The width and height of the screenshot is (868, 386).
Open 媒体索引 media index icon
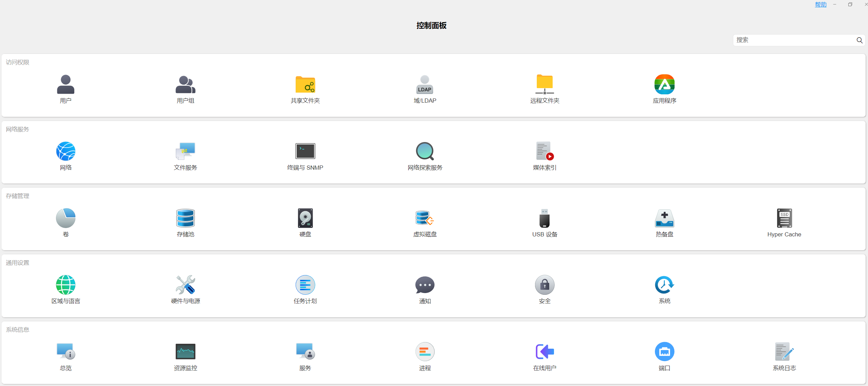point(544,151)
